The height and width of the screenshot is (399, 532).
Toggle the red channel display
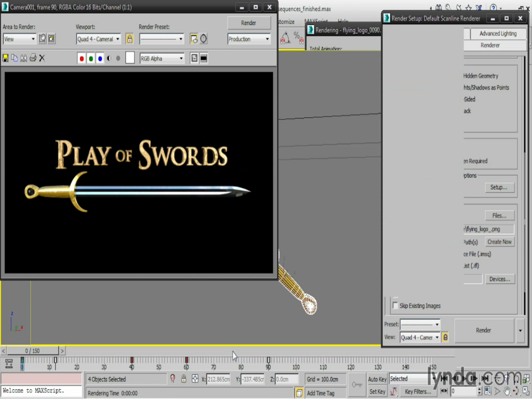[x=82, y=59]
